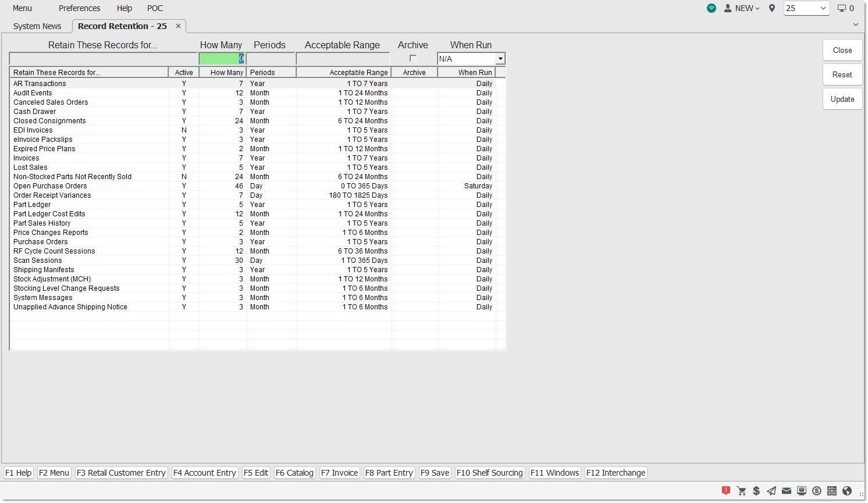Screen dimensions: 868x503
Task: Click the calculator icon in status bar
Action: 832,491
